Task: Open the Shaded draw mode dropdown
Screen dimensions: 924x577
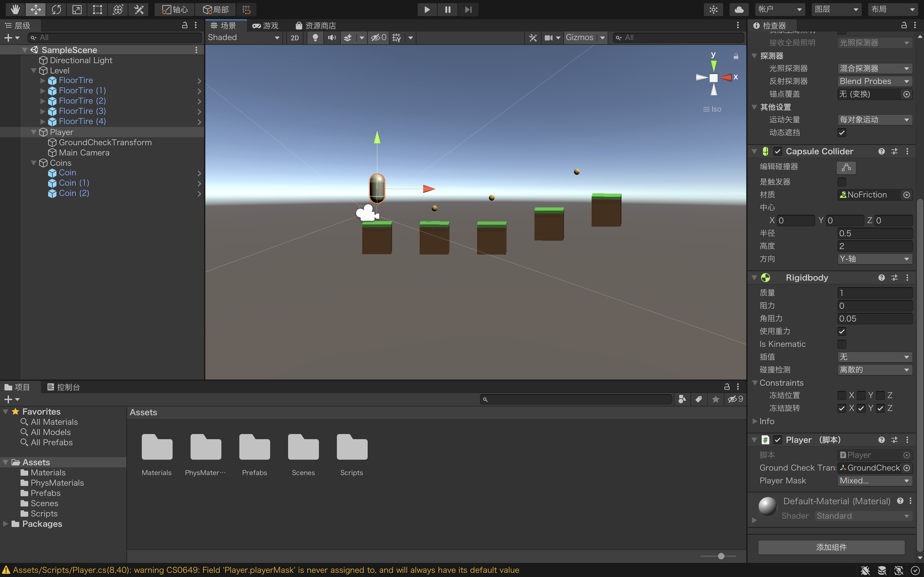Action: (x=244, y=38)
